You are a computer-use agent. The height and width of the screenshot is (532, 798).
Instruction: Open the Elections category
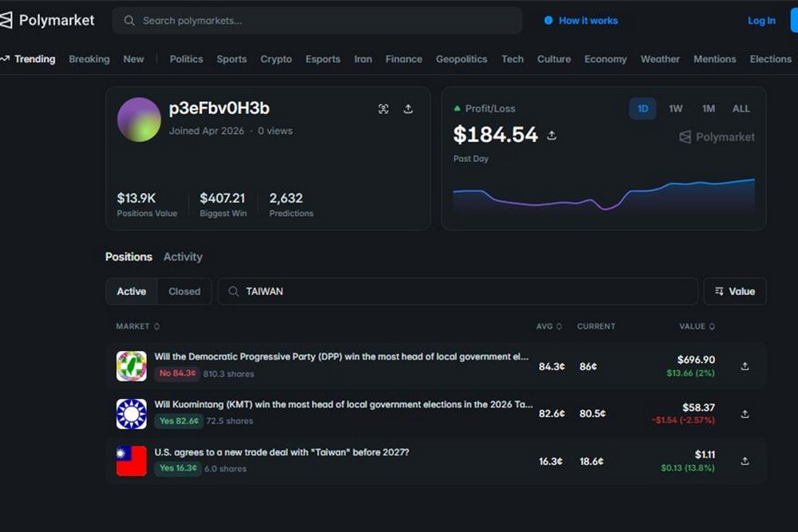coord(771,59)
